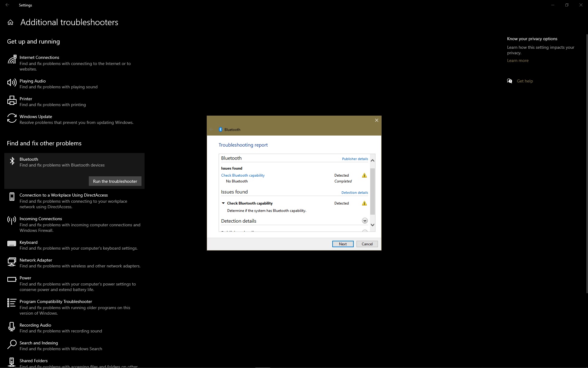Restore down the Settings window
The image size is (588, 368).
click(x=567, y=5)
